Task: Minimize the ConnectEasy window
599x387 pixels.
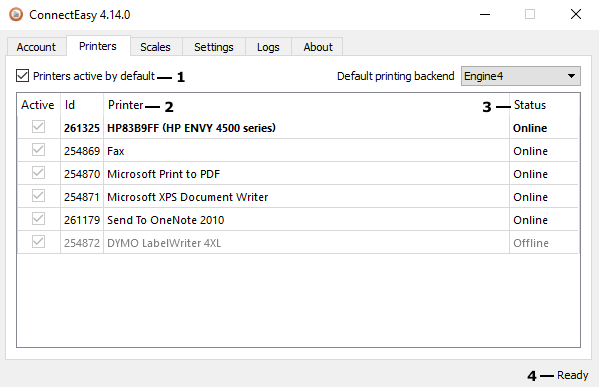Action: point(485,15)
